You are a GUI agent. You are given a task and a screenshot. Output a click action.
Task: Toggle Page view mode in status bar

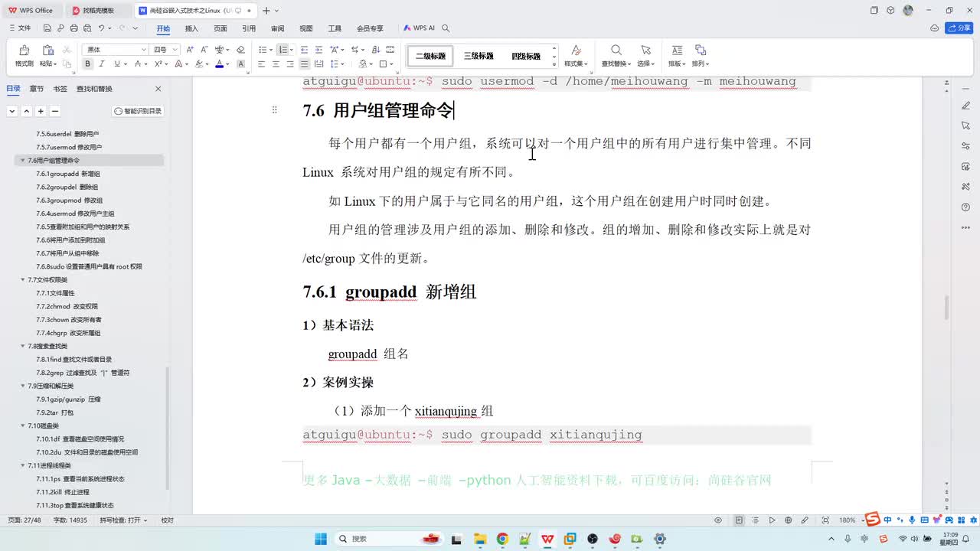pyautogui.click(x=739, y=520)
